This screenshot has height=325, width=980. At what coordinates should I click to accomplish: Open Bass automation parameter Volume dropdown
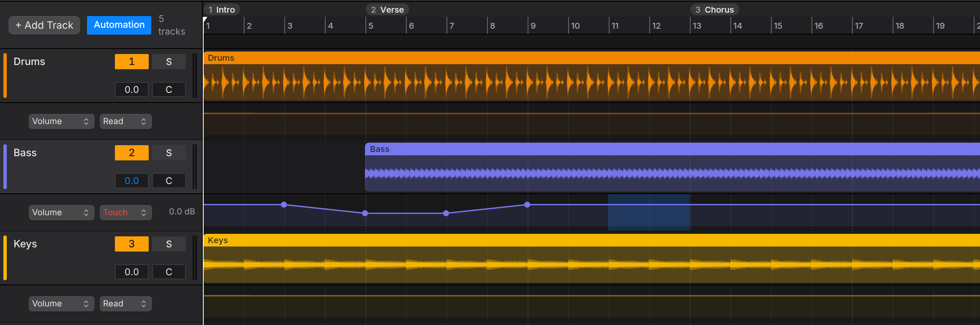(61, 213)
